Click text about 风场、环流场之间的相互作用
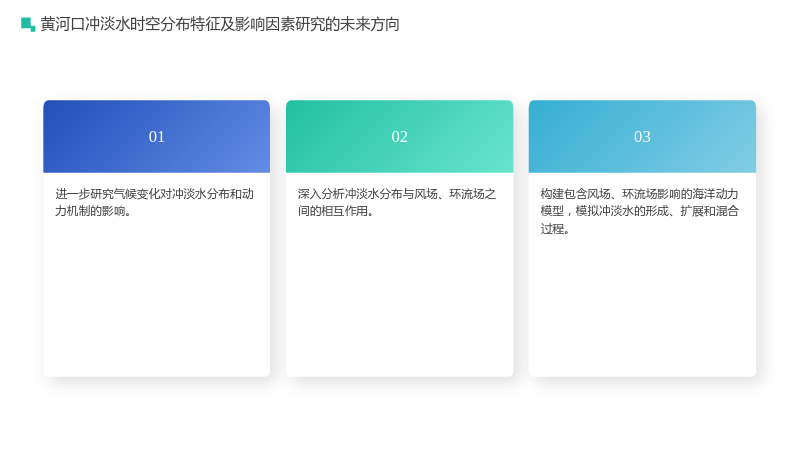The width and height of the screenshot is (800, 450). [397, 203]
